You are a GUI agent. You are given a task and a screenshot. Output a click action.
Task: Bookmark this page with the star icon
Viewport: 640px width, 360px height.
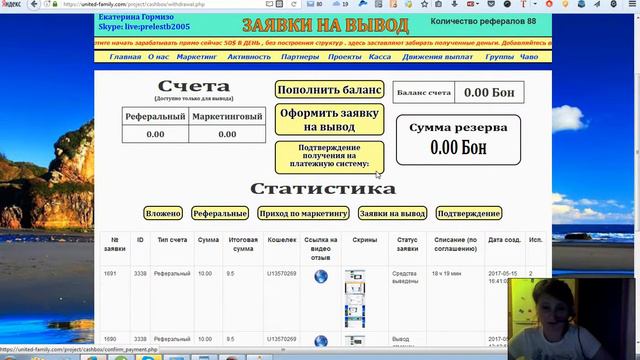[x=424, y=4]
